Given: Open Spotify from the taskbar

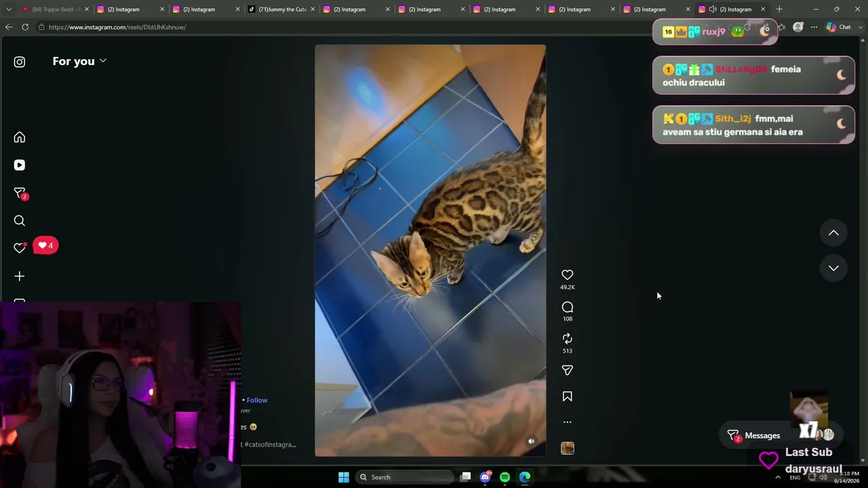Looking at the screenshot, I should click(x=505, y=477).
